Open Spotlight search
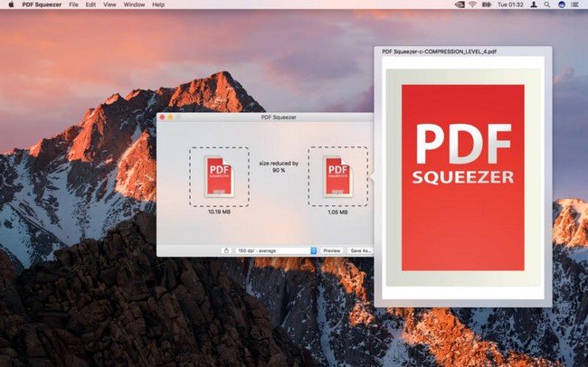 (547, 5)
